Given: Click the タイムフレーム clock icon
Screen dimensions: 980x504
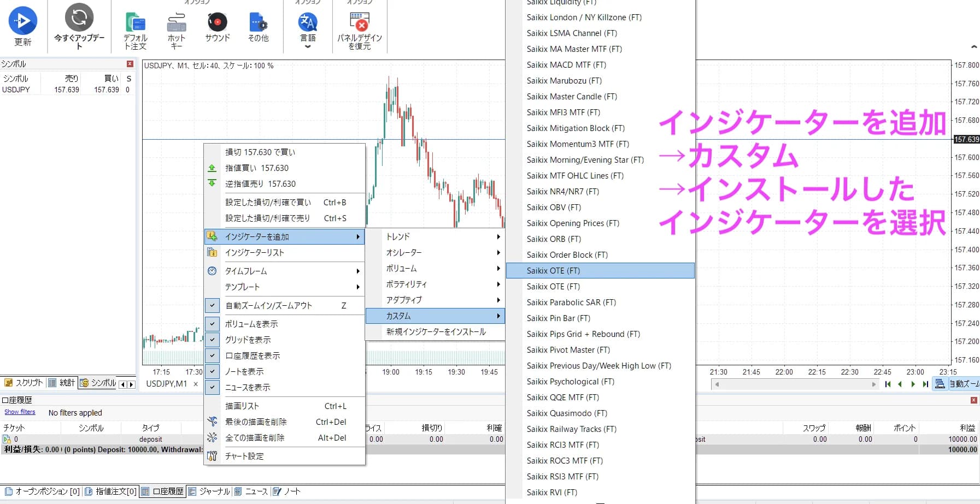Looking at the screenshot, I should [x=212, y=271].
